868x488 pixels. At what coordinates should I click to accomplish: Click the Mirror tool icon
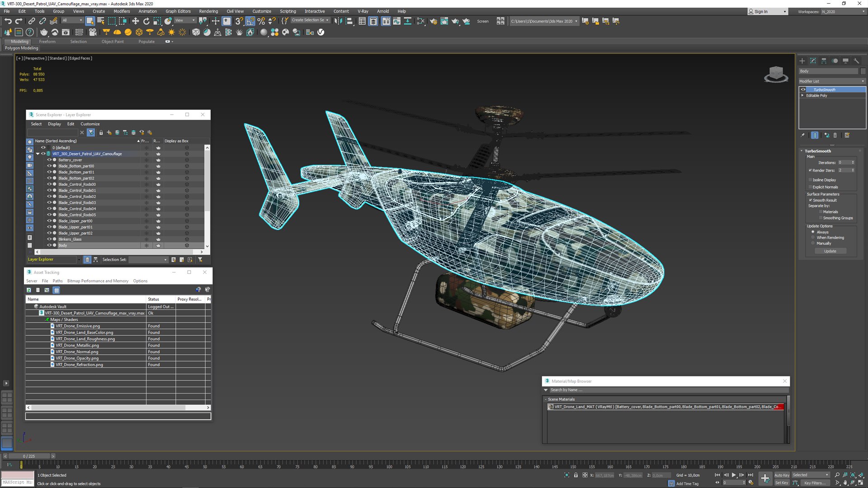point(338,21)
